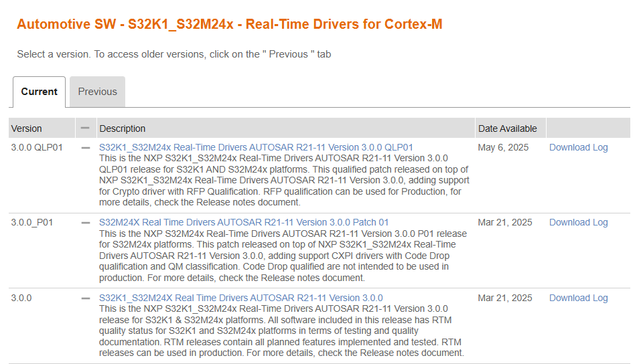The width and height of the screenshot is (633, 364).
Task: Select the May 6, 2025 date cell
Action: (504, 147)
